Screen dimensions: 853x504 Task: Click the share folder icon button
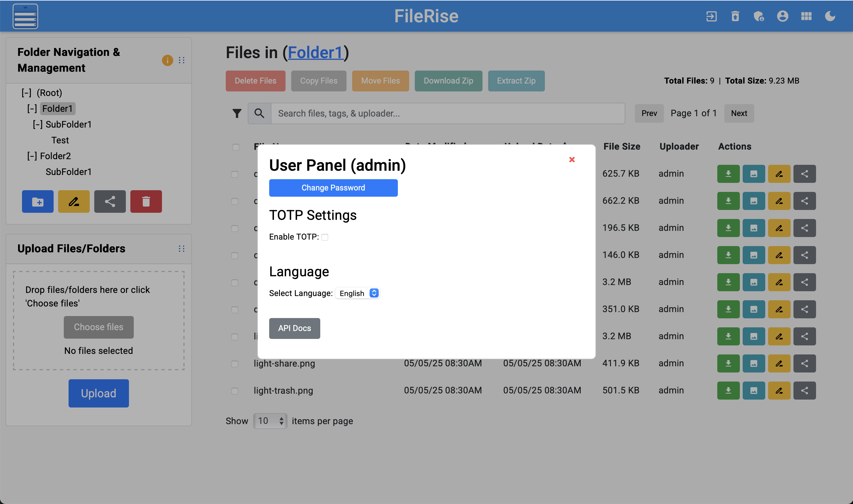tap(110, 201)
